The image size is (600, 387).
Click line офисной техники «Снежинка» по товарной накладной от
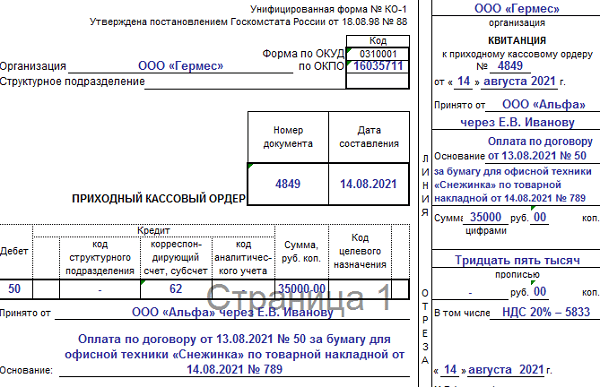pos(234,354)
